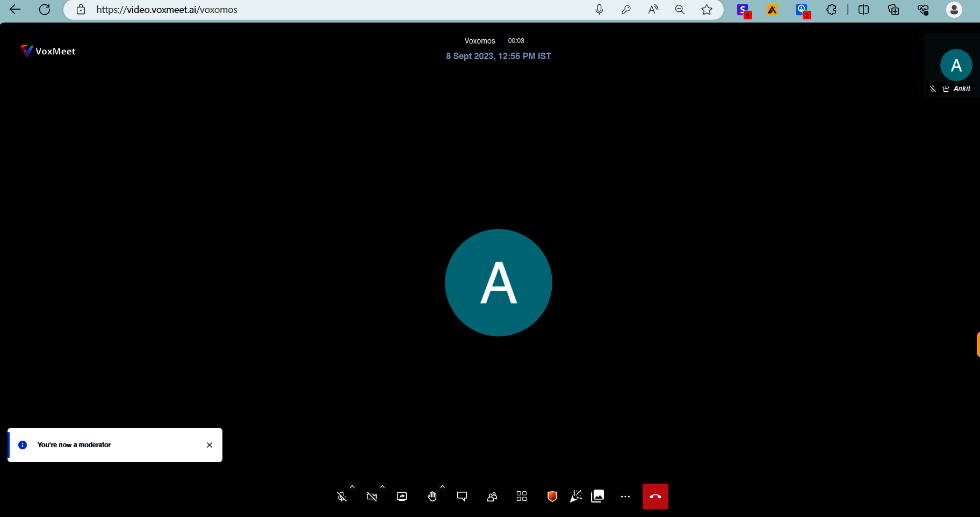Open the raise hand chevron menu
This screenshot has width=980, height=517.
pyautogui.click(x=442, y=486)
